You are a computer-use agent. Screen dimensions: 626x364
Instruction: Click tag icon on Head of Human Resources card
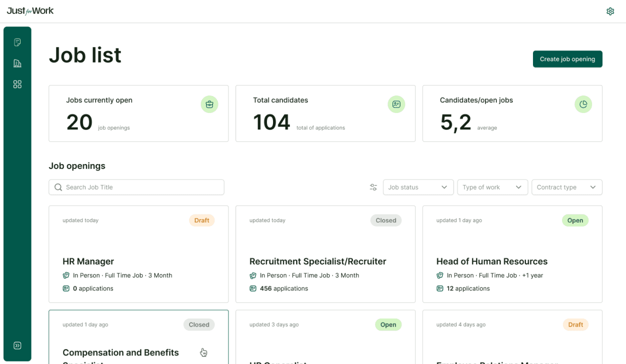tap(440, 275)
